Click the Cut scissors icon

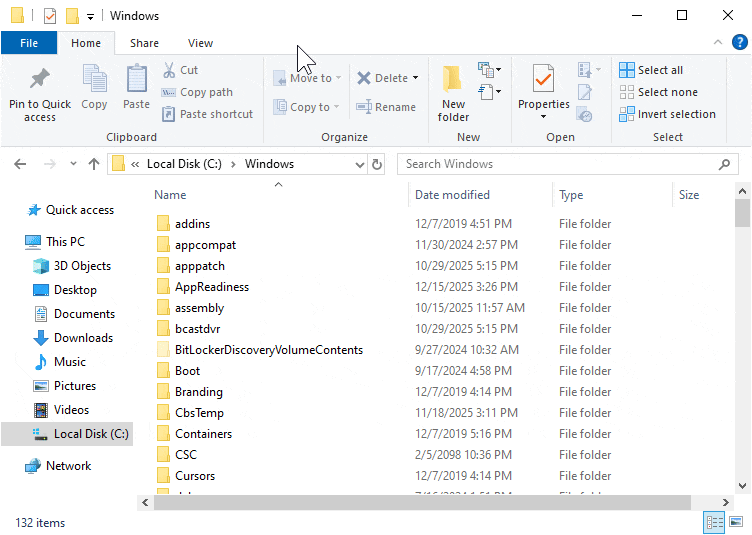pos(169,70)
